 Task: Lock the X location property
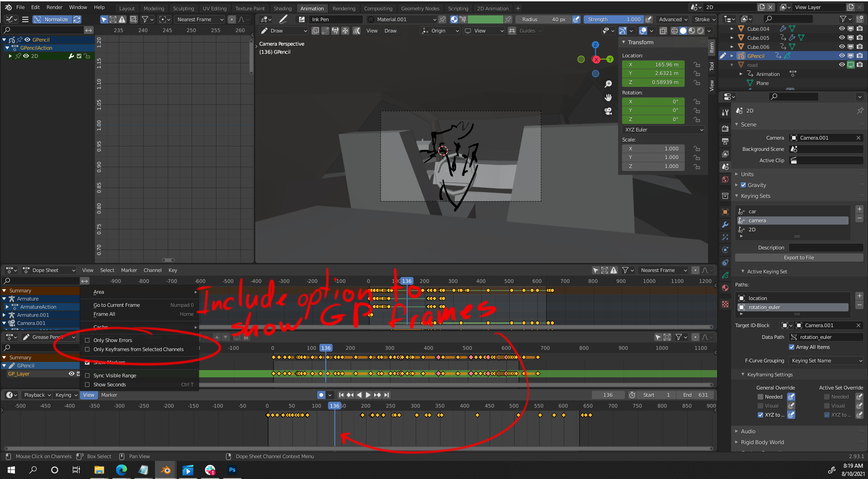click(697, 65)
